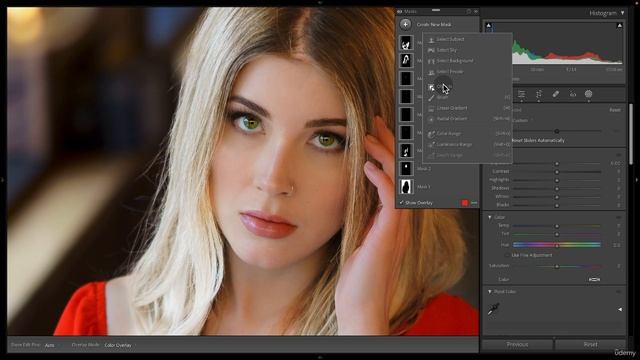Screen dimensions: 640x360
Task: Open overlay options three-dot menu
Action: pyautogui.click(x=474, y=203)
